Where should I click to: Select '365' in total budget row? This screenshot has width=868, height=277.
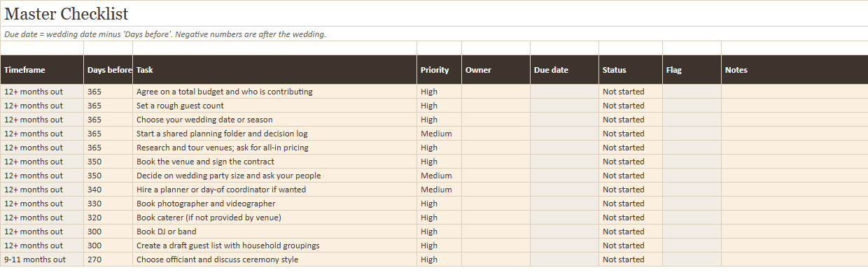click(x=108, y=92)
